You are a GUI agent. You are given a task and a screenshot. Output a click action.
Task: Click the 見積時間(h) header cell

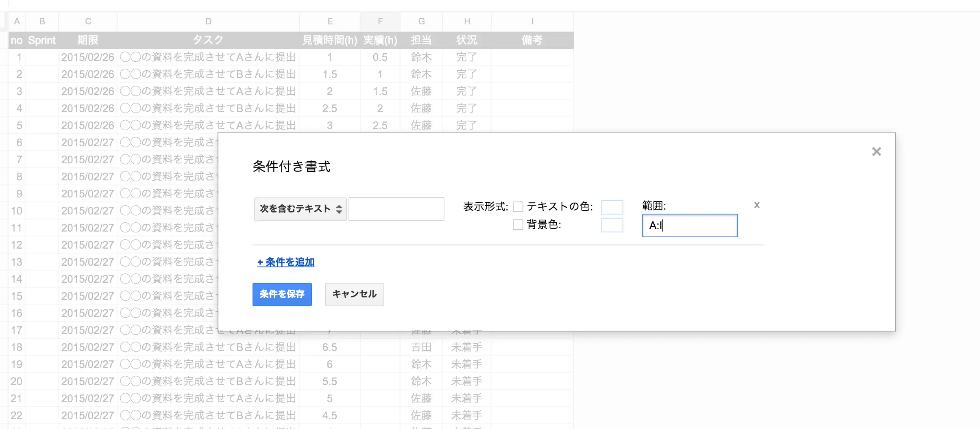(329, 40)
